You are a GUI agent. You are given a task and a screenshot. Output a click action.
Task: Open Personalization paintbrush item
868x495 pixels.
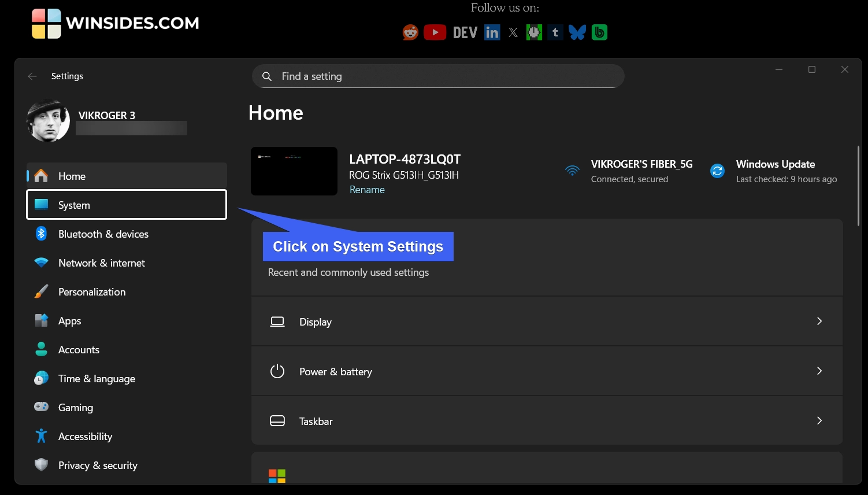pos(127,292)
